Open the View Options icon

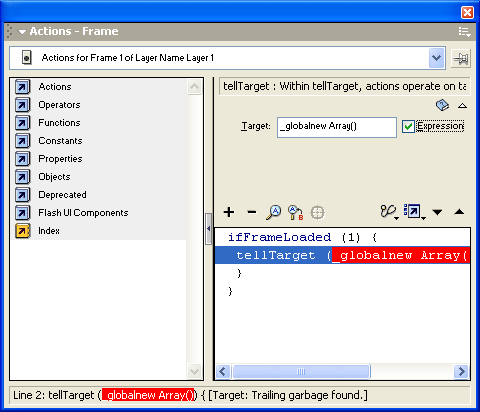click(x=414, y=212)
